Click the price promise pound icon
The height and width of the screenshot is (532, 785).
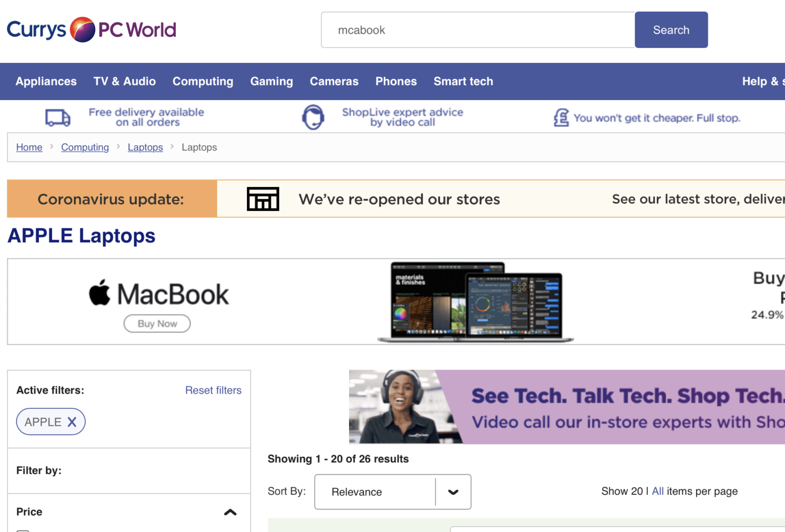point(561,118)
